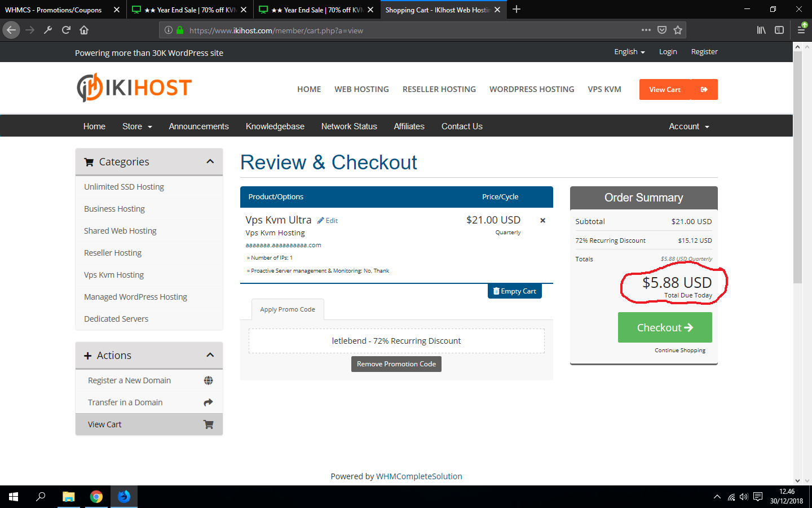Viewport: 812px width, 508px height.
Task: Click the Firefox forward arrow button
Action: [x=30, y=30]
